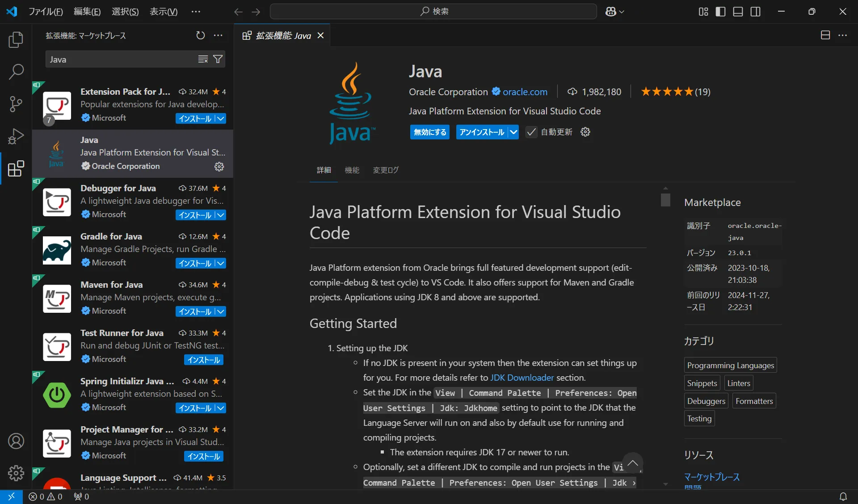Switch to the 詳細 tab
Screen dimensions: 858x504
coord(324,170)
